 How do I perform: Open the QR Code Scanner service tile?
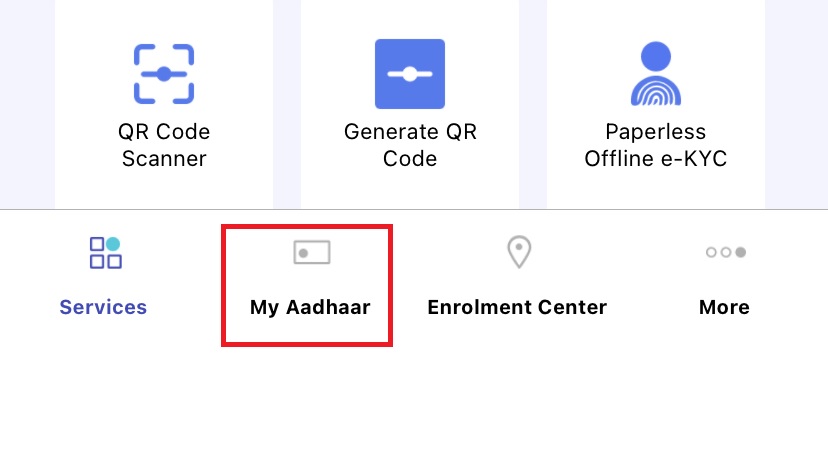[x=164, y=104]
